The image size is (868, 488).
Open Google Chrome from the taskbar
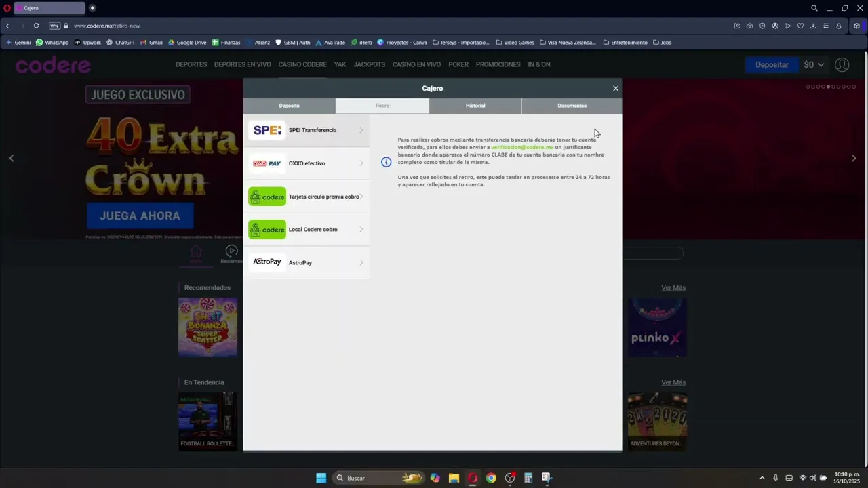(x=491, y=478)
